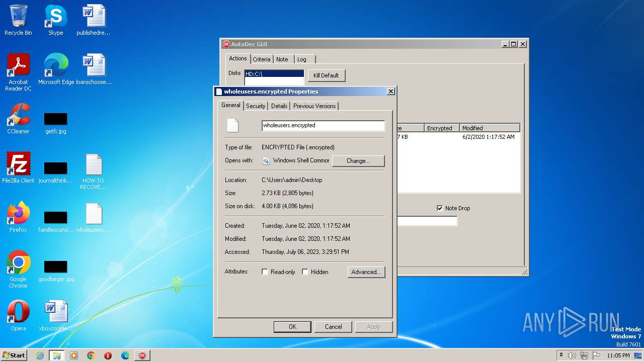
Task: Open Criteria tab in AutoDec GUI
Action: tap(262, 59)
